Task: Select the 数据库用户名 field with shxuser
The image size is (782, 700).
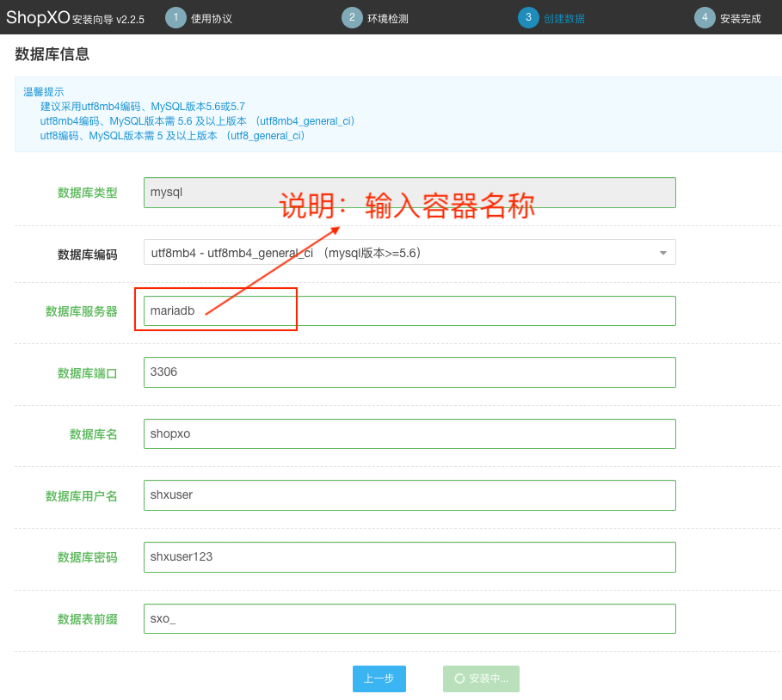Action: pos(409,495)
